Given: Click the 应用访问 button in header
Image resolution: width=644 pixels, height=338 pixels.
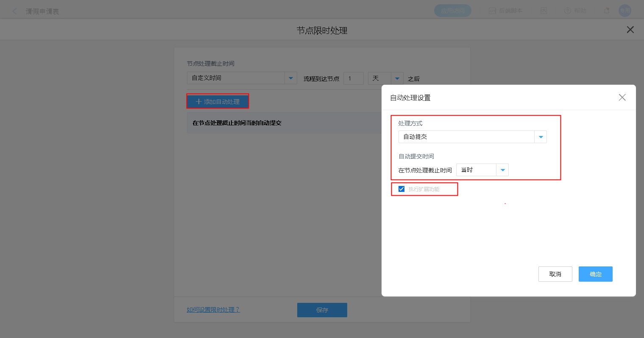Looking at the screenshot, I should tap(452, 11).
